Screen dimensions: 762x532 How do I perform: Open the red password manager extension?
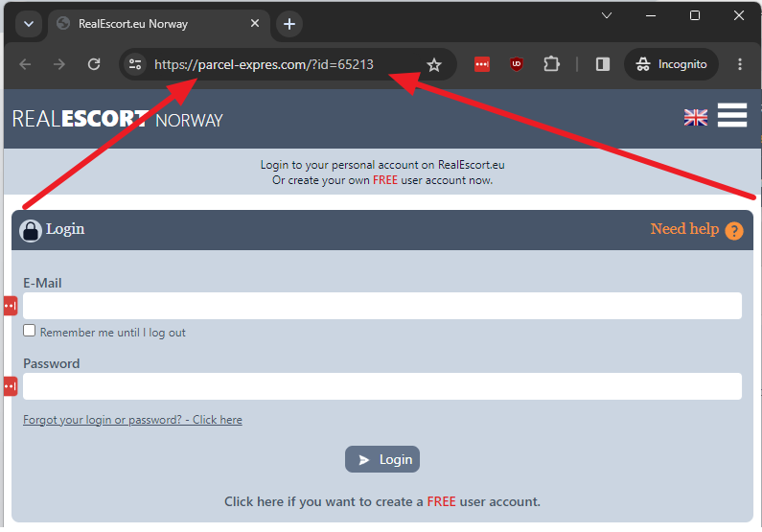coord(481,64)
